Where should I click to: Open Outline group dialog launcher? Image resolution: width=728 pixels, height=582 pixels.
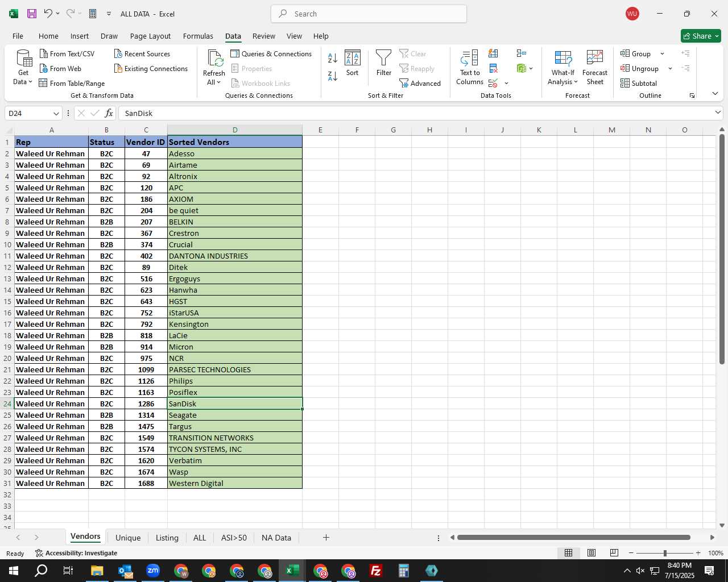pyautogui.click(x=692, y=95)
